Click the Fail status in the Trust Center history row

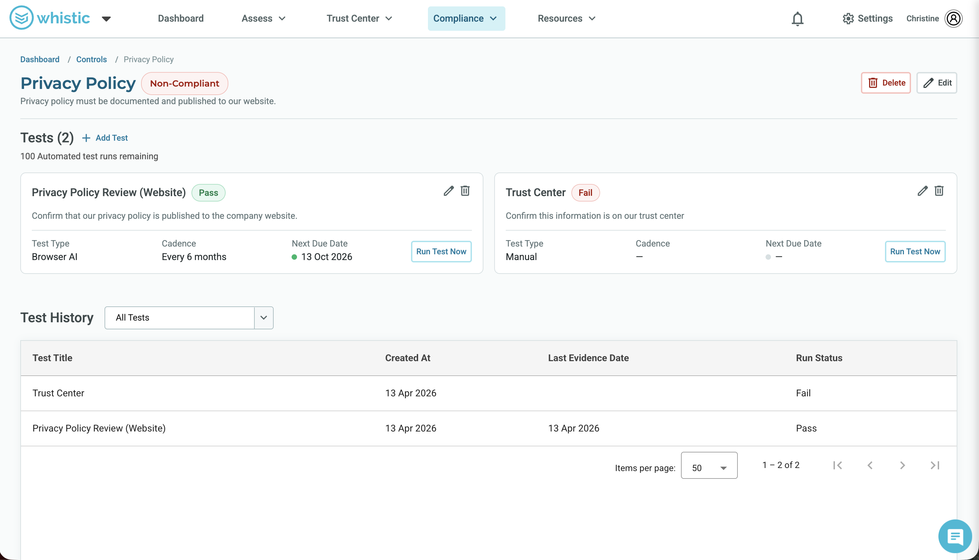point(803,393)
